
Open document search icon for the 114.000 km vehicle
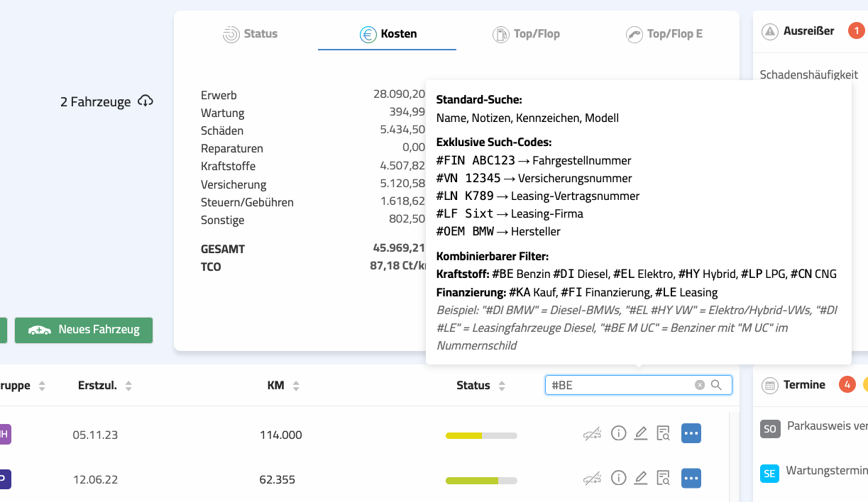click(x=664, y=433)
